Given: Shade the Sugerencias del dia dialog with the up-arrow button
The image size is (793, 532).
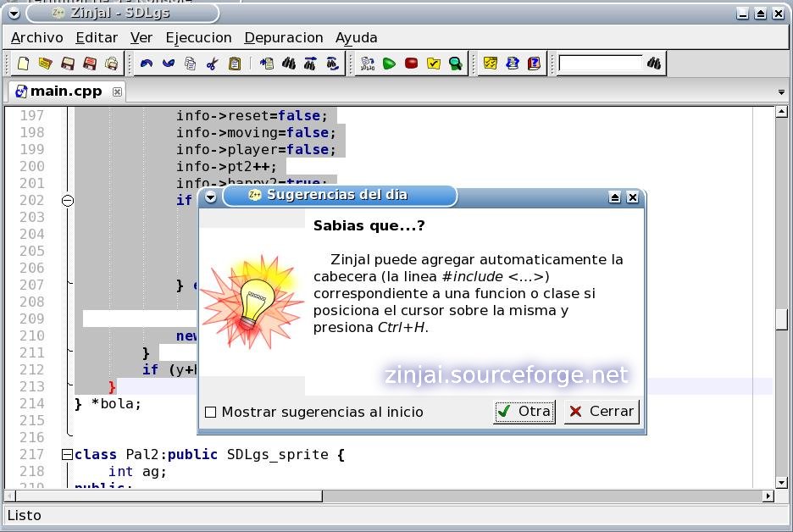Looking at the screenshot, I should point(614,197).
